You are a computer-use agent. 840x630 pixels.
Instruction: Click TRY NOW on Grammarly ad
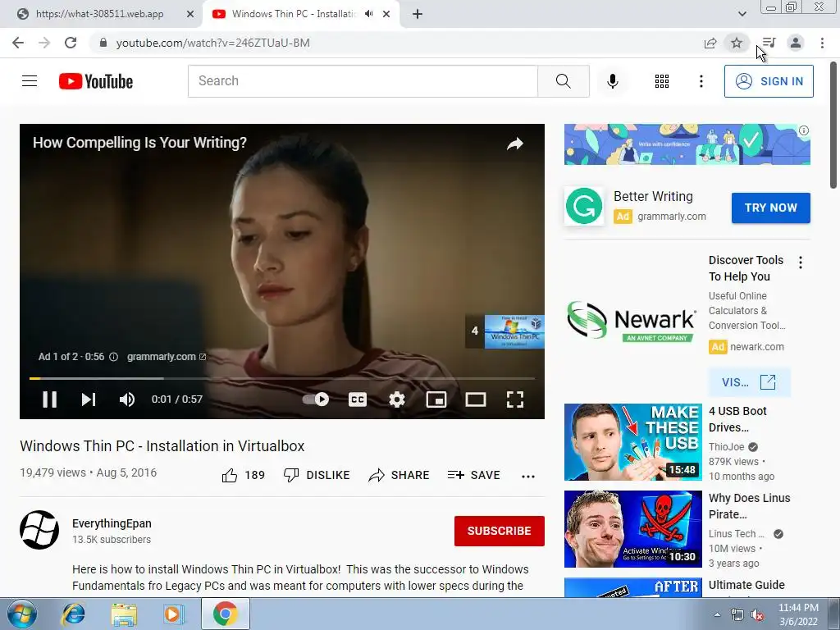[771, 208]
